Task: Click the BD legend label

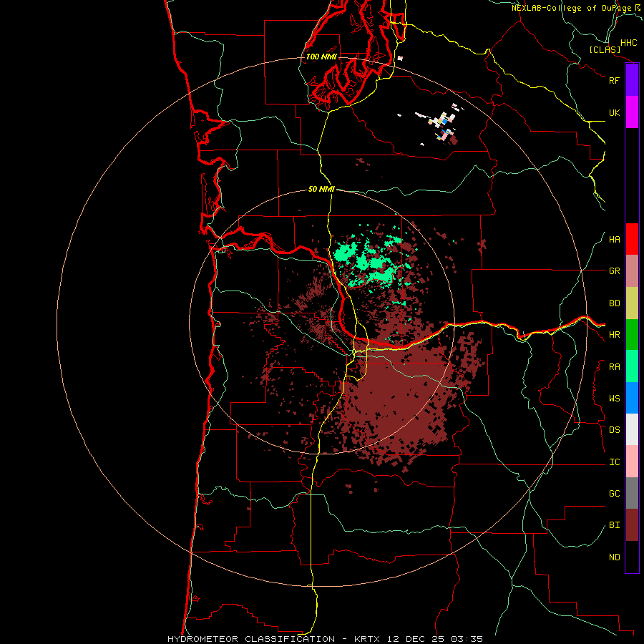Action: pyautogui.click(x=614, y=303)
